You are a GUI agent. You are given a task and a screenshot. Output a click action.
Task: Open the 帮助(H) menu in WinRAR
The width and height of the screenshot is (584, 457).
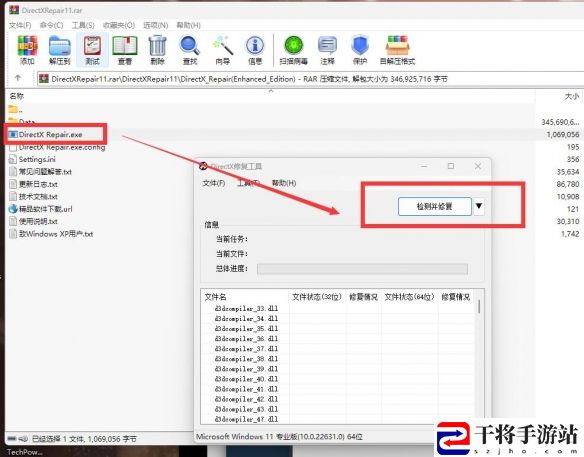tap(188, 25)
